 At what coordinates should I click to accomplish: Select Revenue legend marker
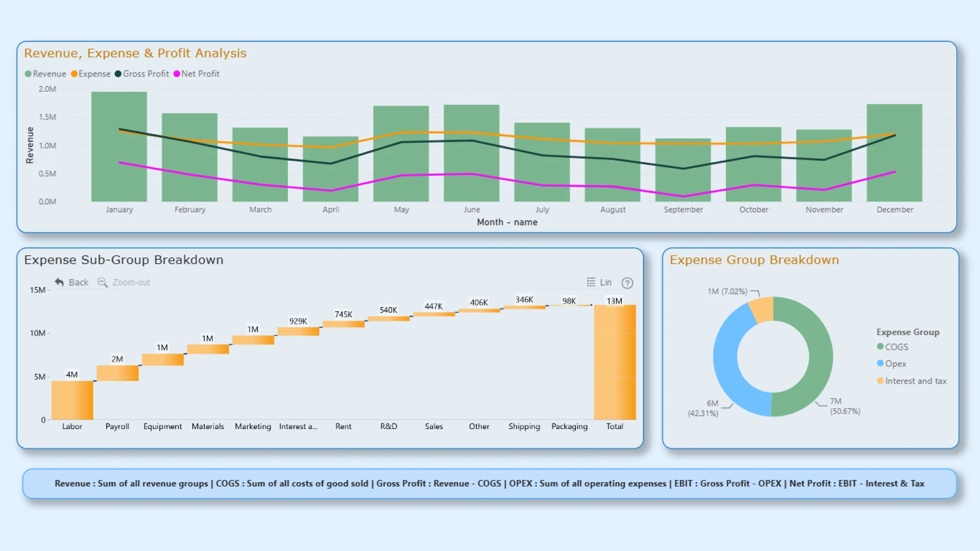(x=28, y=74)
